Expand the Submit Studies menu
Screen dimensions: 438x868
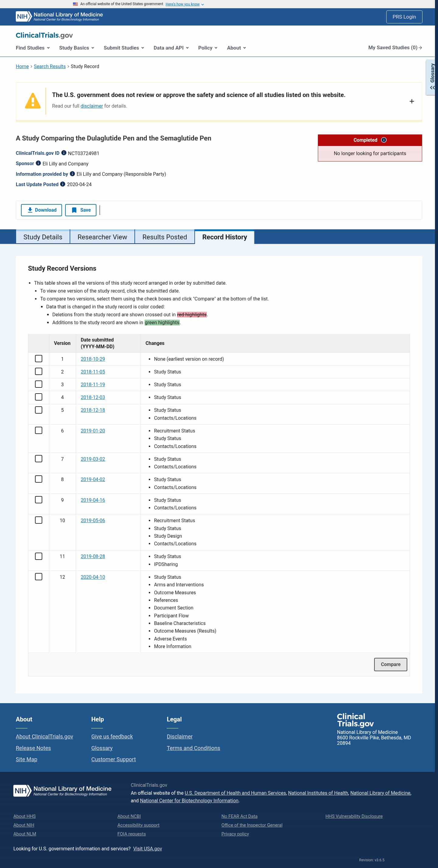(124, 48)
